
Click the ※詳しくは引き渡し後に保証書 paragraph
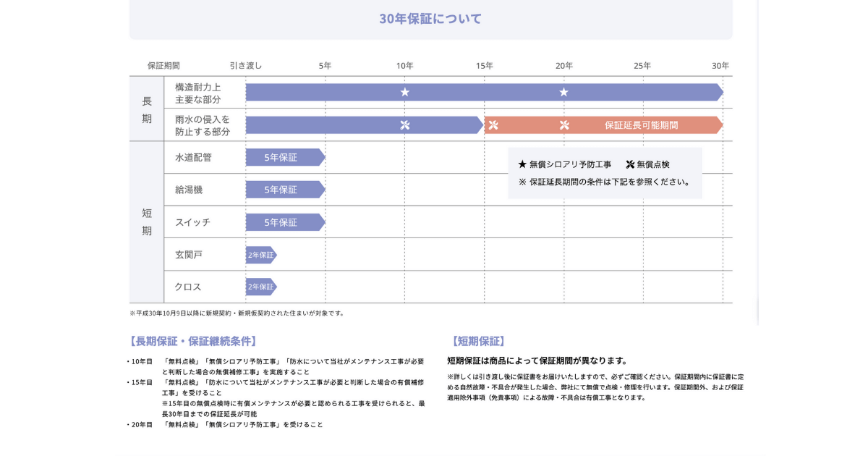[x=595, y=387]
